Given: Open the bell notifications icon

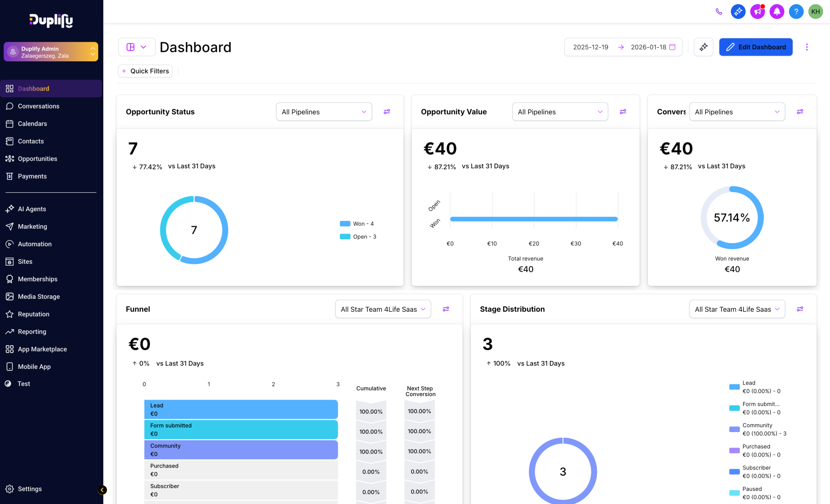Looking at the screenshot, I should coord(777,12).
